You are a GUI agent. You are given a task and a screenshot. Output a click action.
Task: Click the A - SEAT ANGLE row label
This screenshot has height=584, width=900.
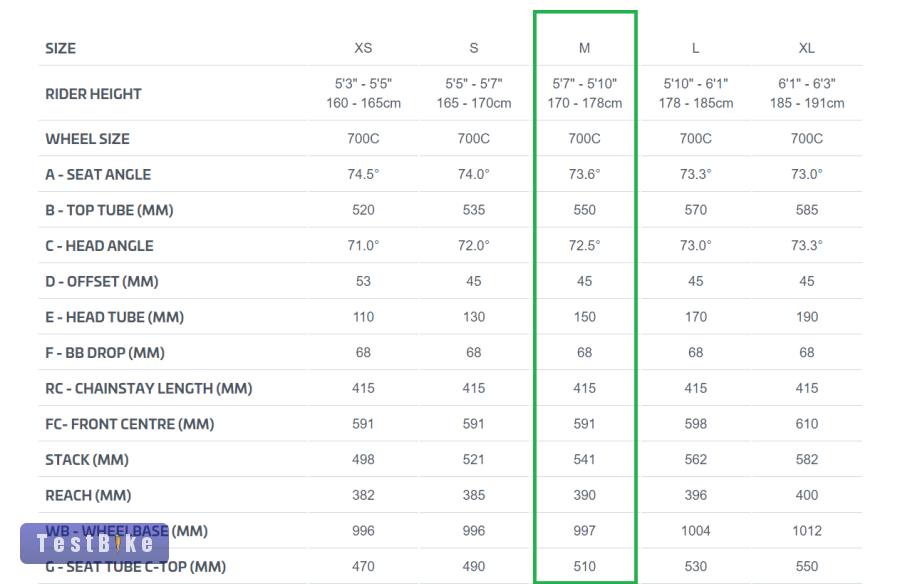[x=98, y=174]
